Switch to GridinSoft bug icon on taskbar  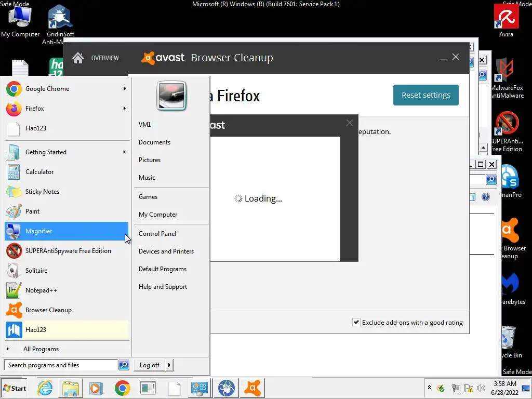tap(227, 388)
